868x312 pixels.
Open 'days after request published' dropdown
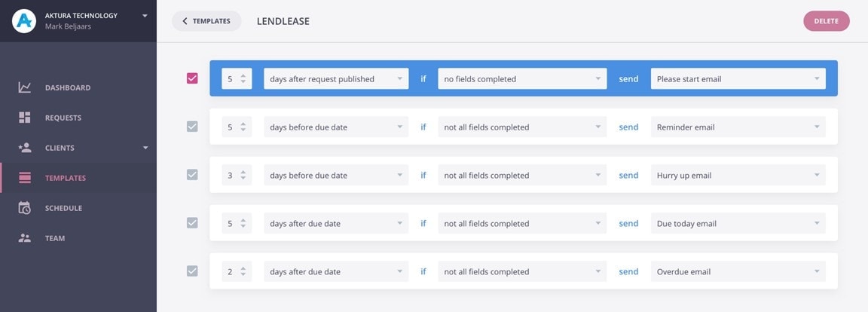[x=336, y=78]
